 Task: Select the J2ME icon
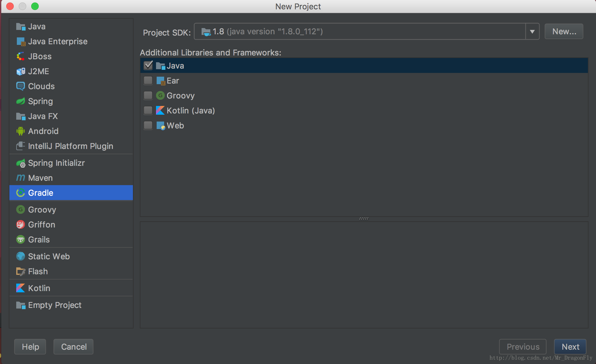tap(21, 71)
